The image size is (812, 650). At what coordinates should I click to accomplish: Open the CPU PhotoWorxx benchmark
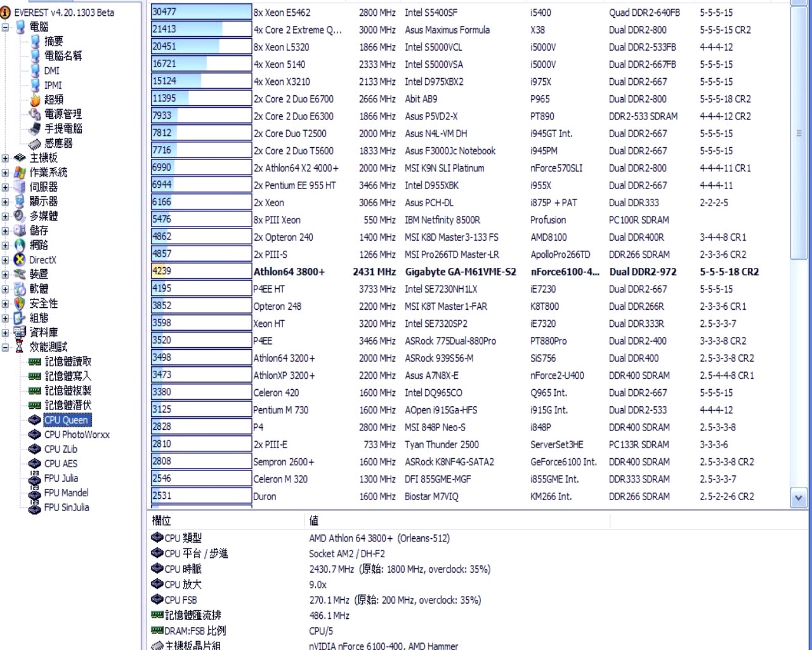click(77, 434)
